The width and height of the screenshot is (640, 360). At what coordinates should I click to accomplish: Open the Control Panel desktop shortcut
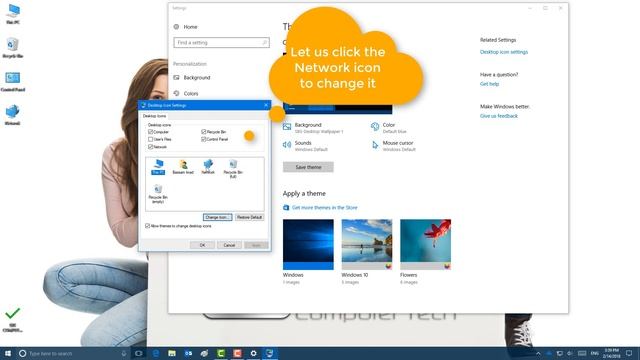click(x=13, y=82)
